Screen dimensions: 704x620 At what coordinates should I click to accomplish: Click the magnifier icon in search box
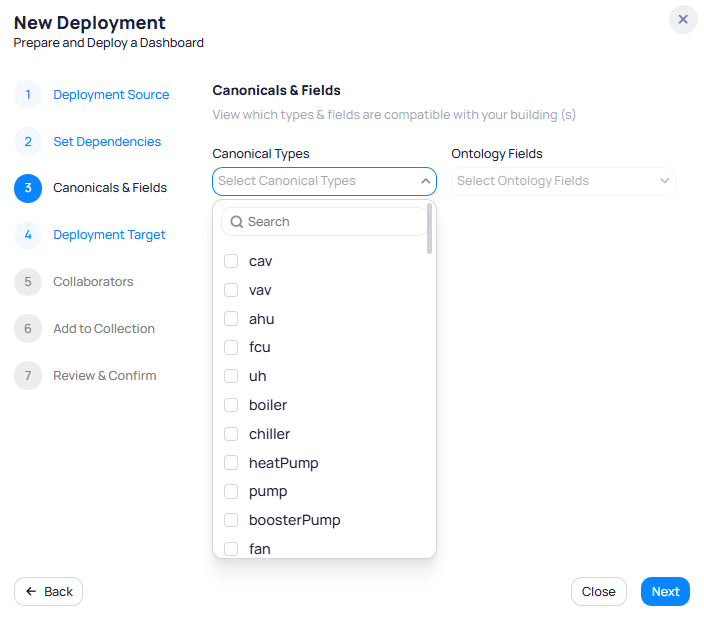tap(237, 222)
